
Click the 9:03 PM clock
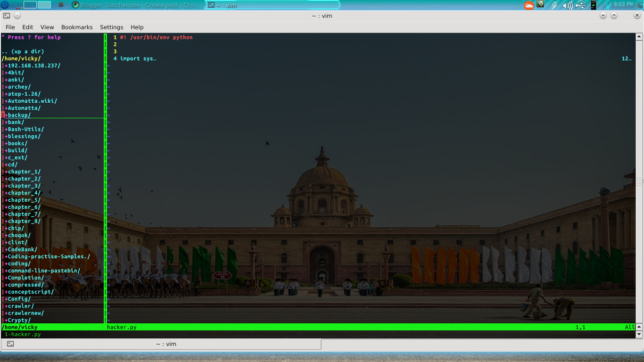click(x=622, y=4)
